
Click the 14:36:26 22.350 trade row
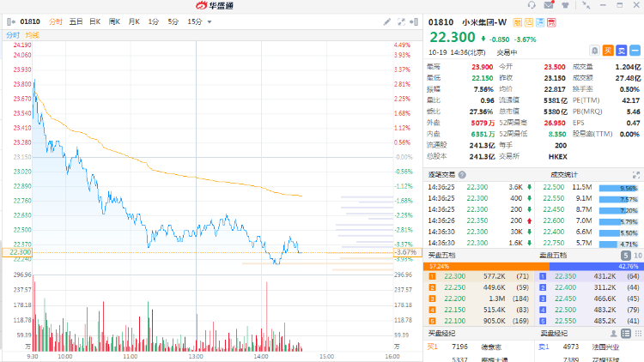pos(480,220)
